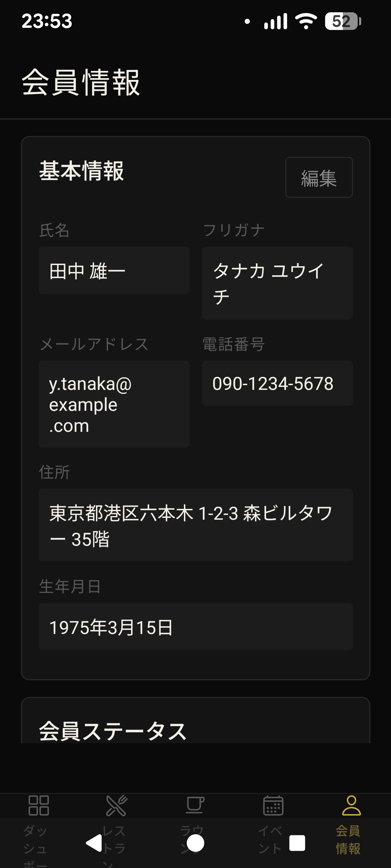Open the Dashboard grid icon
The height and width of the screenshot is (868, 391).
pyautogui.click(x=38, y=805)
